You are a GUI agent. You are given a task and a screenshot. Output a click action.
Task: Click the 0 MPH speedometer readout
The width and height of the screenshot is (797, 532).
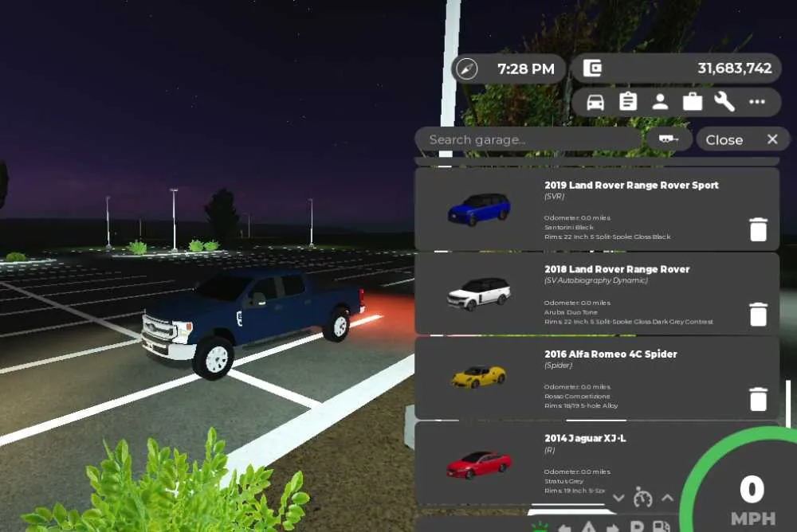753,500
